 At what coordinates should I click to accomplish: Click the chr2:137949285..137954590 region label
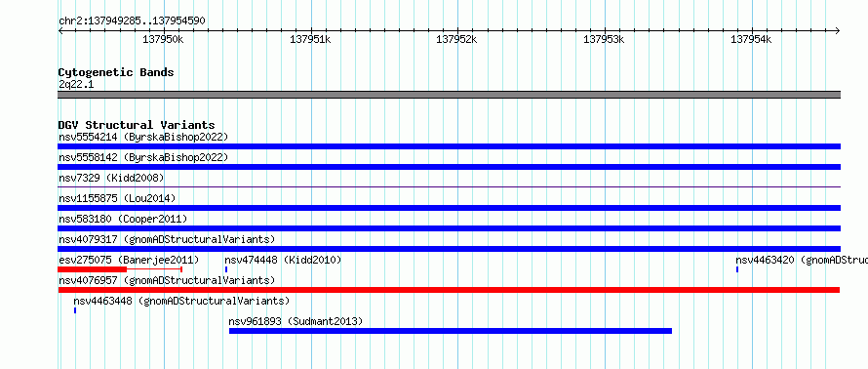tap(132, 21)
